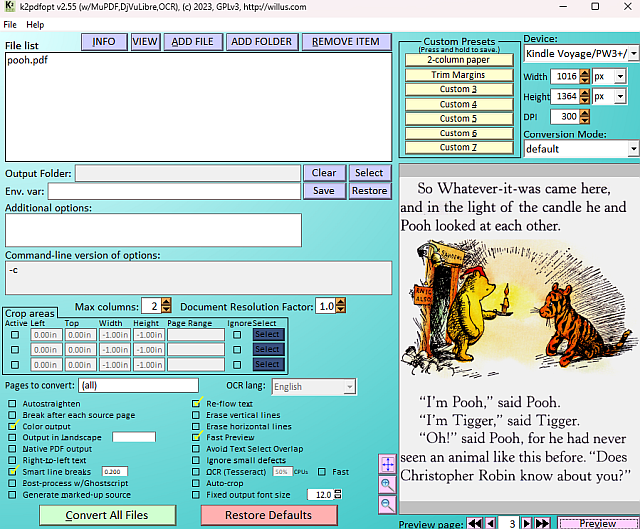This screenshot has height=529, width=640.
Task: Click the k2pdfopt app icon in title bar
Action: pos(9,7)
